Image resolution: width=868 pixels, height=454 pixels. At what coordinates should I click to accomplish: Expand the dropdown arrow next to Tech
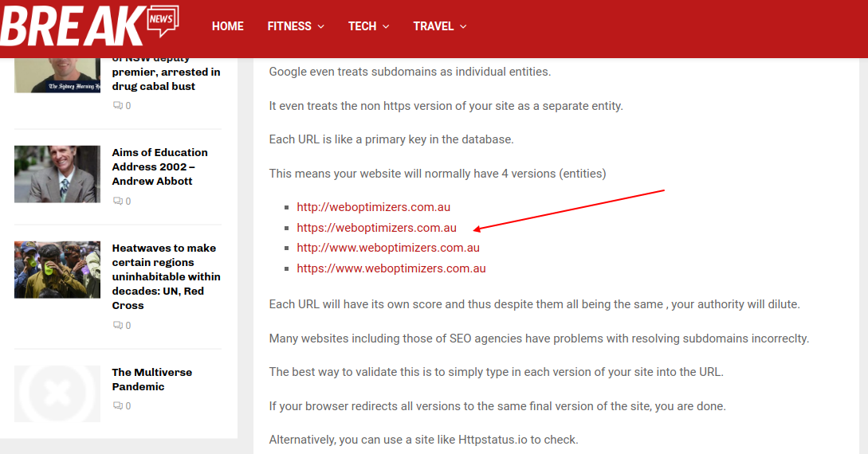pos(386,26)
